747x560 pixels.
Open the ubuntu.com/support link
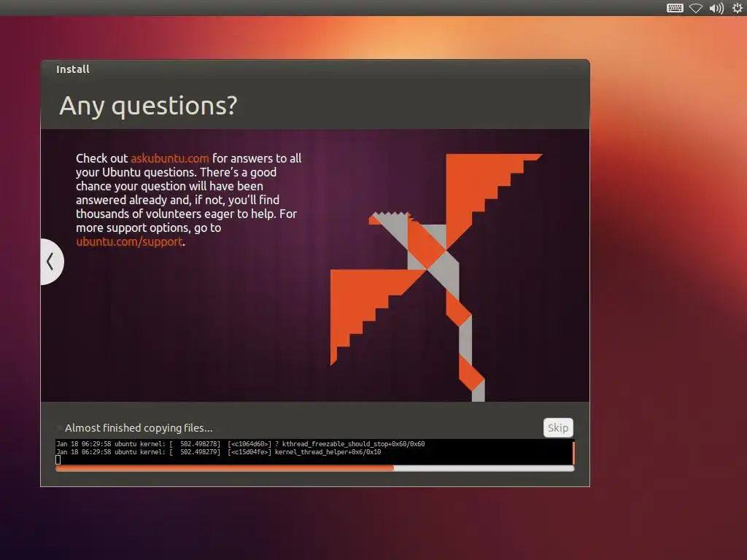click(129, 242)
